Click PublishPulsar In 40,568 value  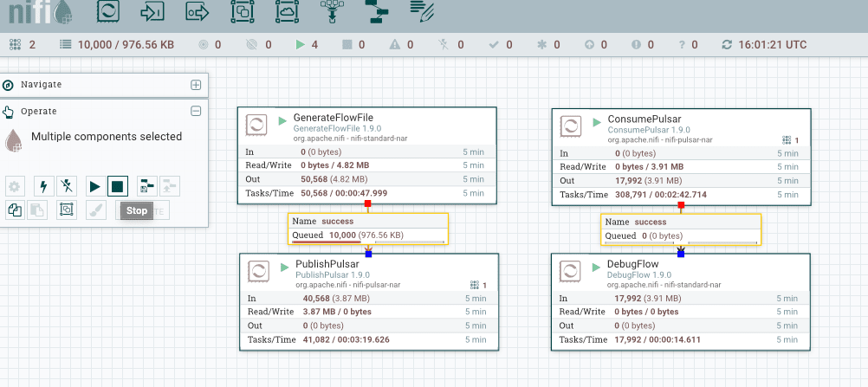(x=317, y=299)
